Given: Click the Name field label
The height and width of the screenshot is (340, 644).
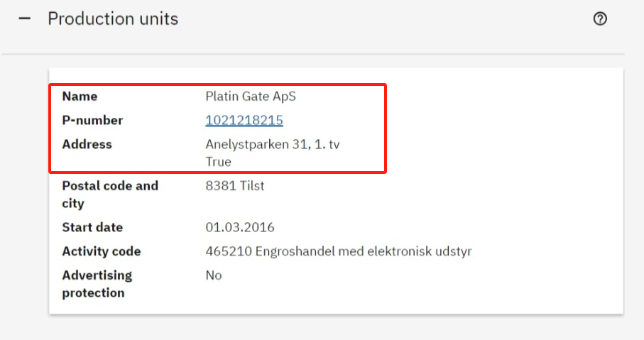Looking at the screenshot, I should (x=80, y=97).
